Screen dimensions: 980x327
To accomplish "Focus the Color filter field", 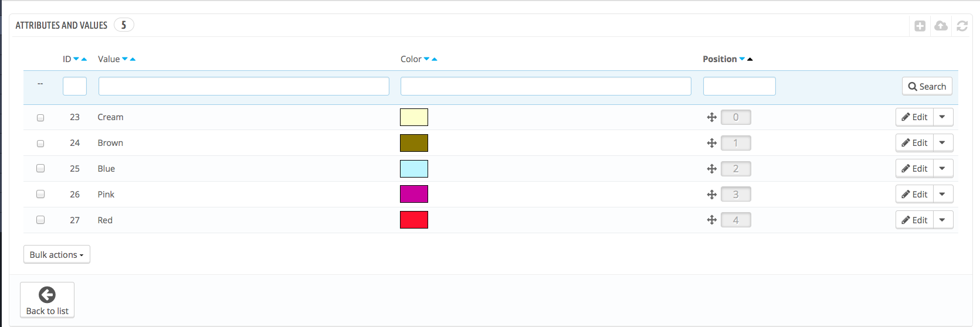I will (x=546, y=86).
